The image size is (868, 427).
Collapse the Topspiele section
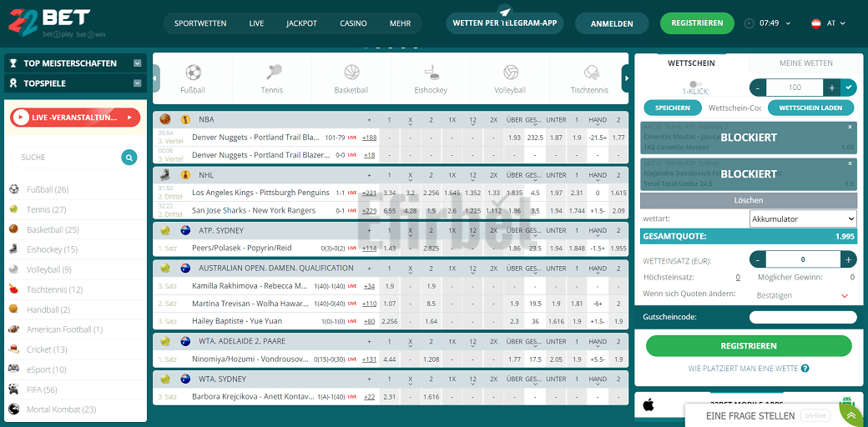(137, 83)
